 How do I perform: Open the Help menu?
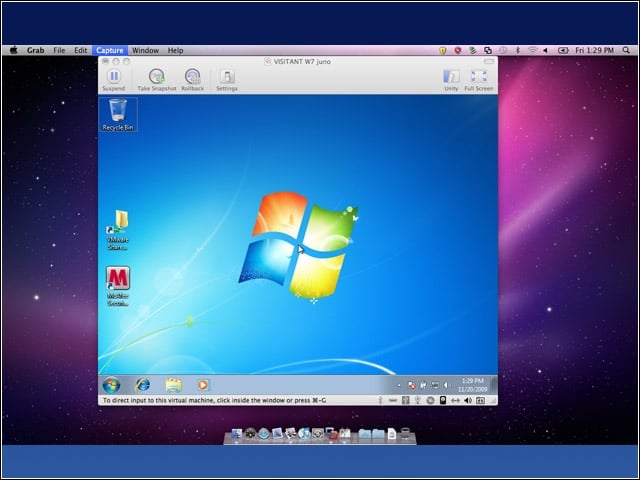click(176, 50)
